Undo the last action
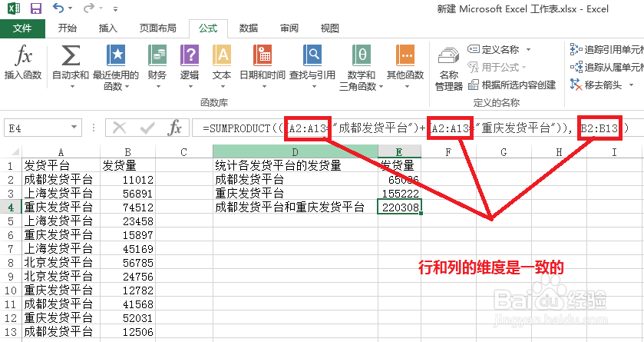 58,8
